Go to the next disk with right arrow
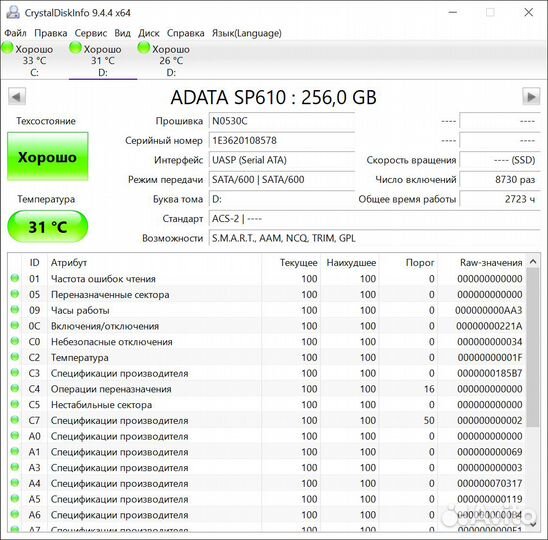The image size is (548, 540). click(531, 96)
